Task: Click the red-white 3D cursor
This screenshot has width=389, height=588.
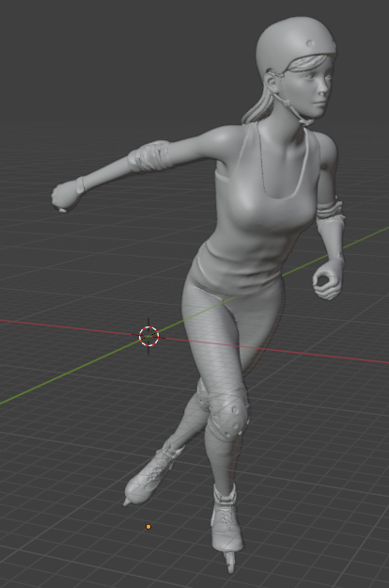Action: [x=148, y=336]
